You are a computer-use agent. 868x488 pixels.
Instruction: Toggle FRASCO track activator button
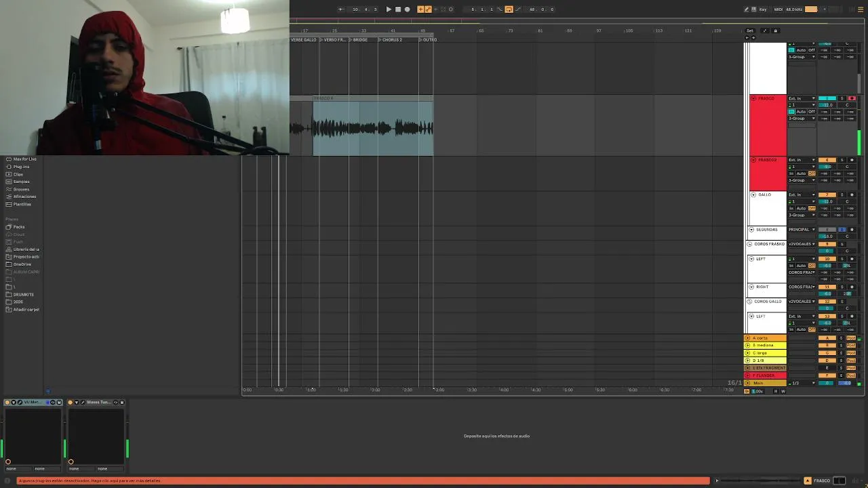pos(827,98)
